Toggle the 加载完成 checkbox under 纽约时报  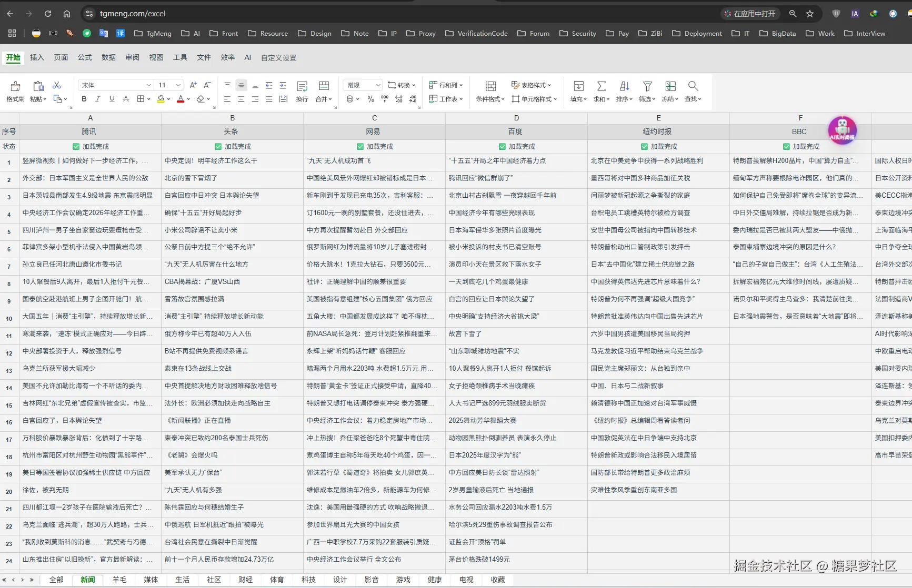click(645, 147)
